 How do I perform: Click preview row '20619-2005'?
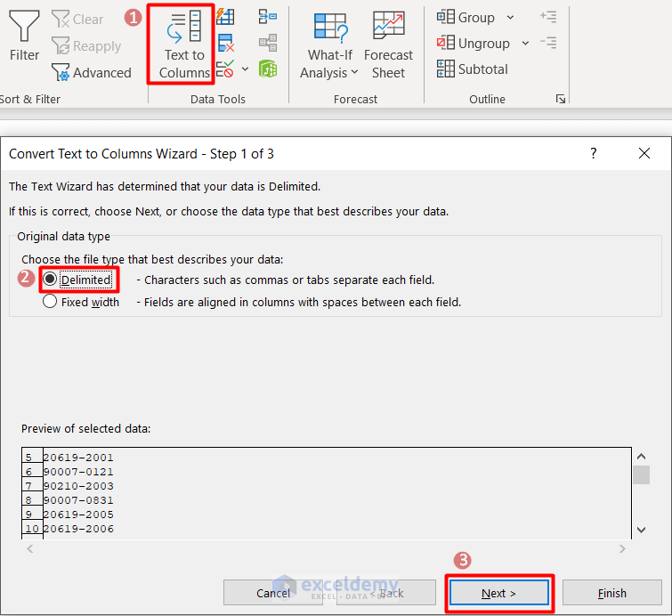(x=78, y=515)
